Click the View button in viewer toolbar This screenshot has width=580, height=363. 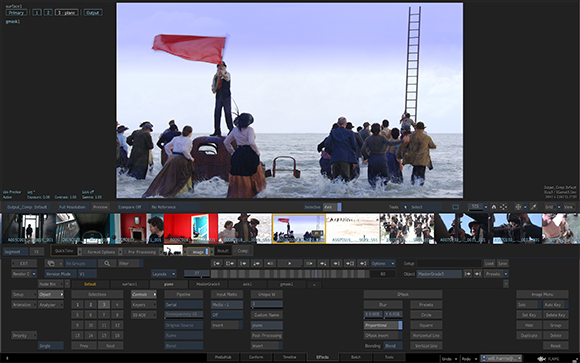[x=568, y=207]
